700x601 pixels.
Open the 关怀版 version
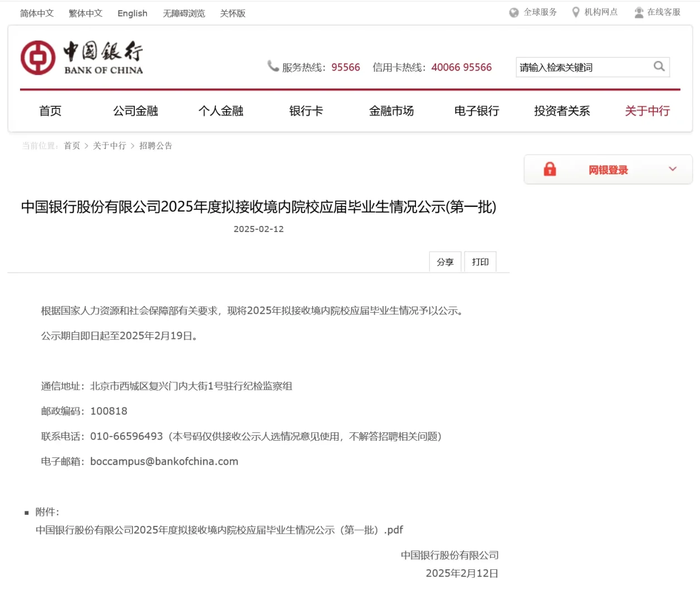tap(233, 13)
